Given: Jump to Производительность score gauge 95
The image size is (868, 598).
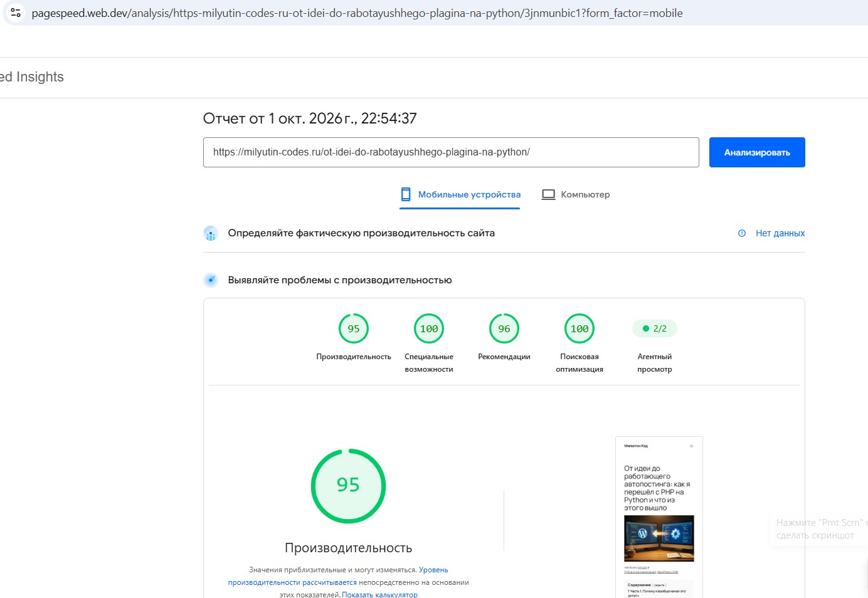Looking at the screenshot, I should pos(354,328).
